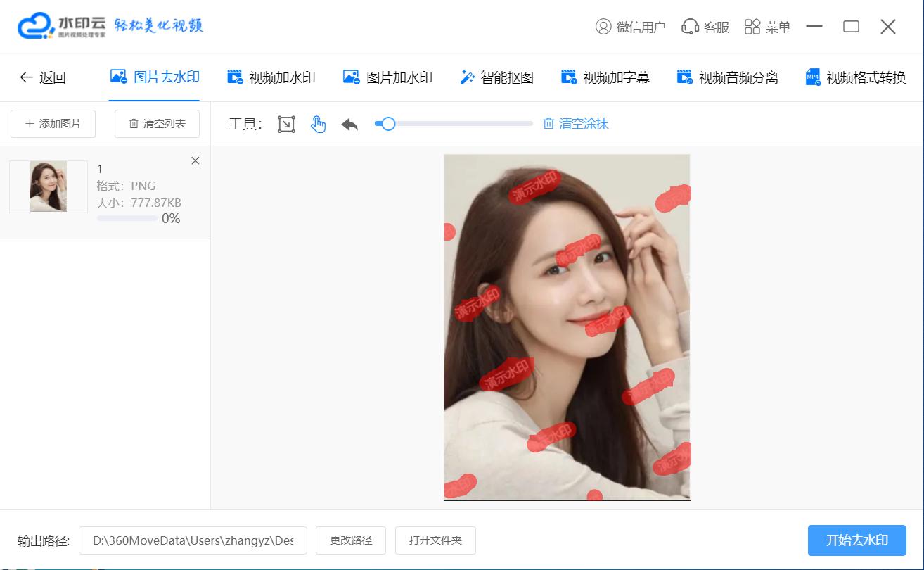Screen dimensions: 924x570
Task: Remove image 1 from the list
Action: [195, 161]
